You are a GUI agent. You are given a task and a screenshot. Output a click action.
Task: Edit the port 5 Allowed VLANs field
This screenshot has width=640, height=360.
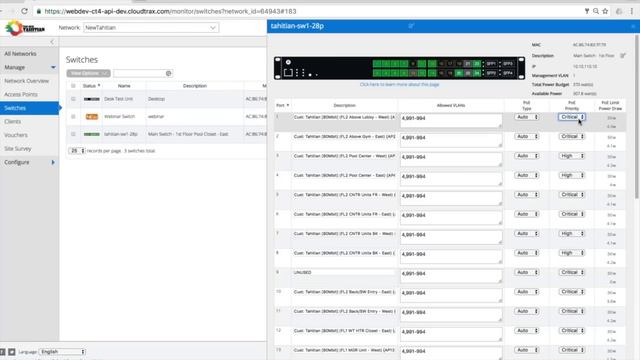pos(451,198)
